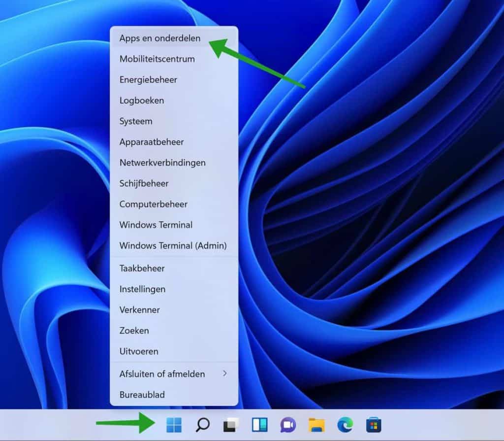Open Taakbeheer from the menu
Screen dimensions: 504x441
[x=142, y=268]
